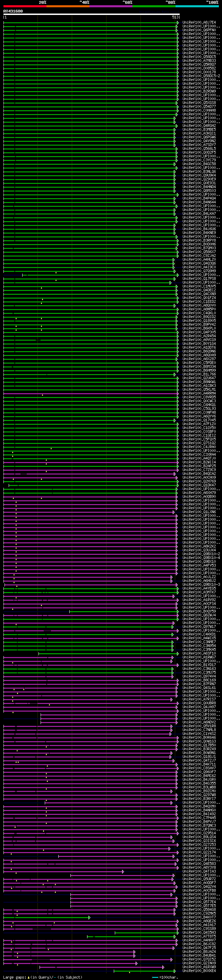Select the UniRef100_Q0W1G3 label

tap(199, 741)
